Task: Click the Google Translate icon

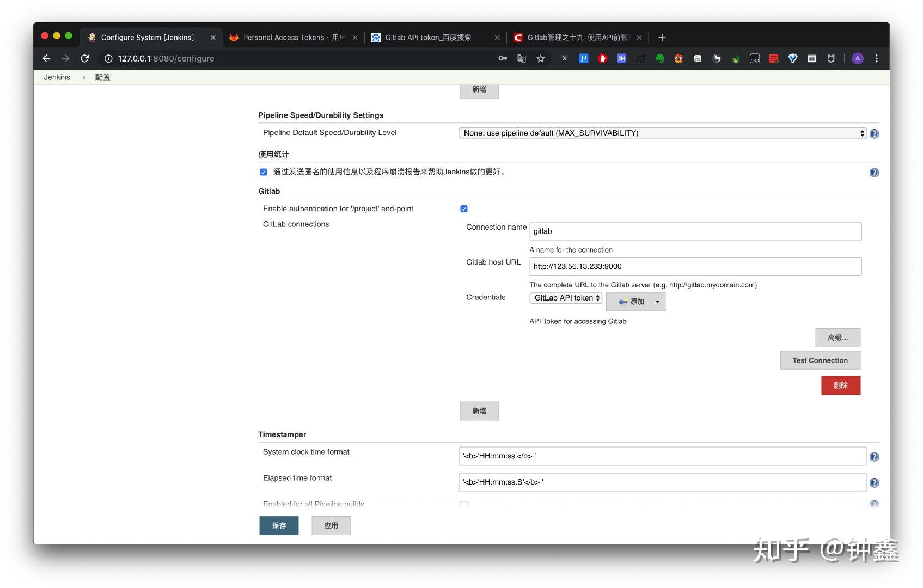Action: [521, 58]
